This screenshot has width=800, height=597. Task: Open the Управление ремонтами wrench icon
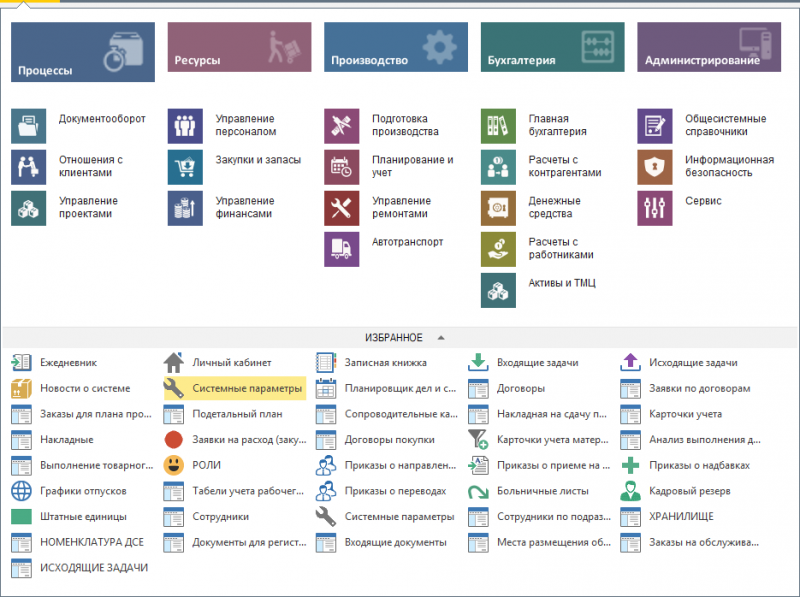coord(342,208)
